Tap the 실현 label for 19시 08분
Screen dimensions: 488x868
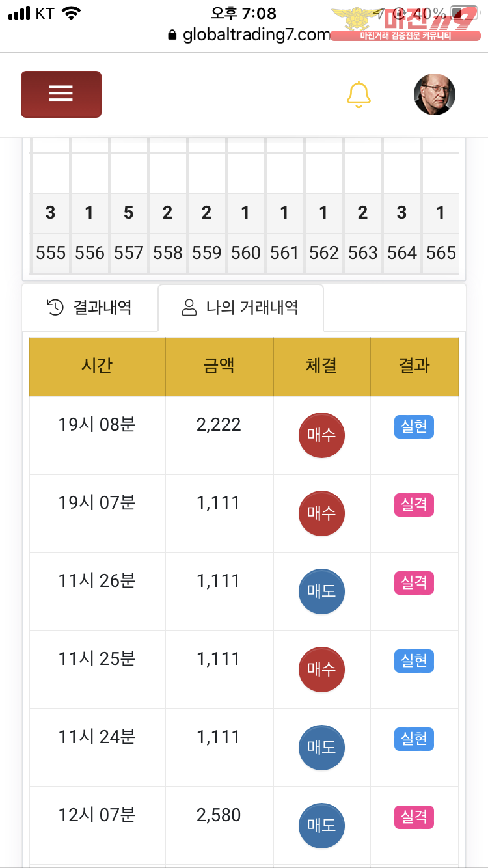coord(414,427)
